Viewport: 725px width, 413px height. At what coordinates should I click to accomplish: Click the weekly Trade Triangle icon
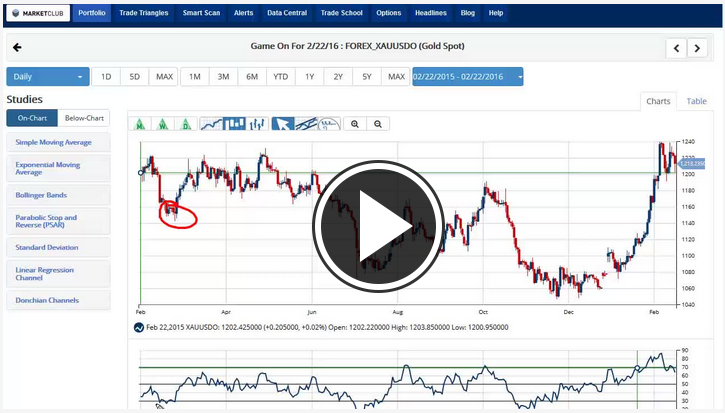[x=162, y=124]
